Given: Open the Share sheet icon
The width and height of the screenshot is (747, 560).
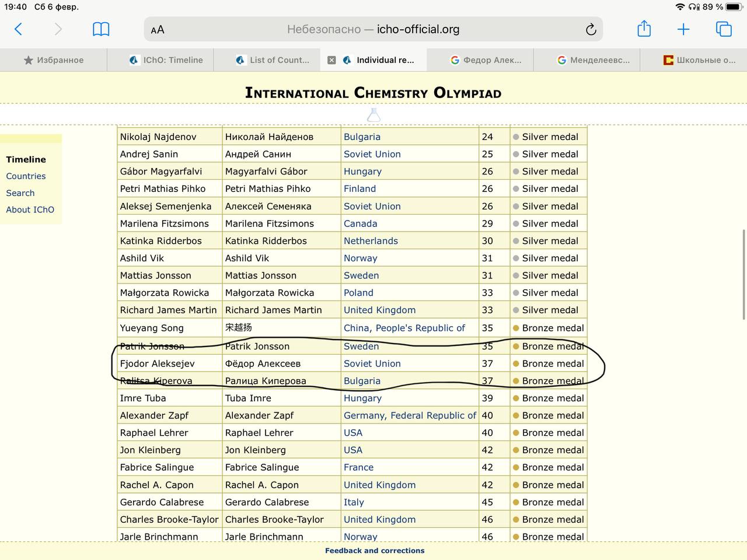Looking at the screenshot, I should tap(644, 29).
